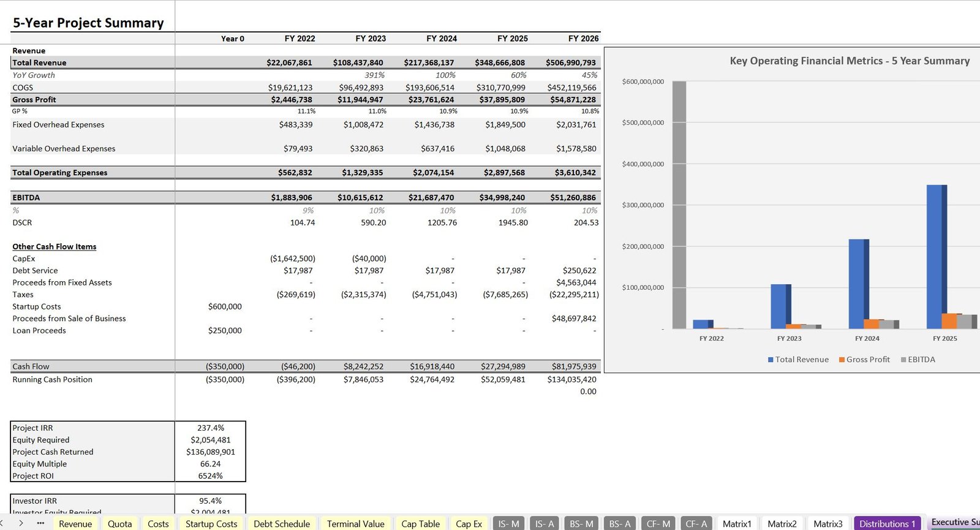Select the Terminal Value sheet tab
Viewport: 980px width, 530px height.
tap(355, 524)
